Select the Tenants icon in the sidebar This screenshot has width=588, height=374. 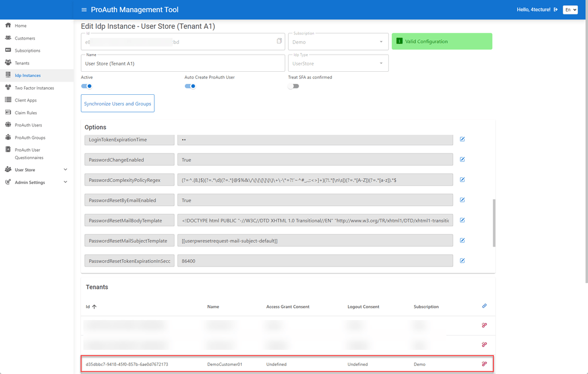click(8, 63)
